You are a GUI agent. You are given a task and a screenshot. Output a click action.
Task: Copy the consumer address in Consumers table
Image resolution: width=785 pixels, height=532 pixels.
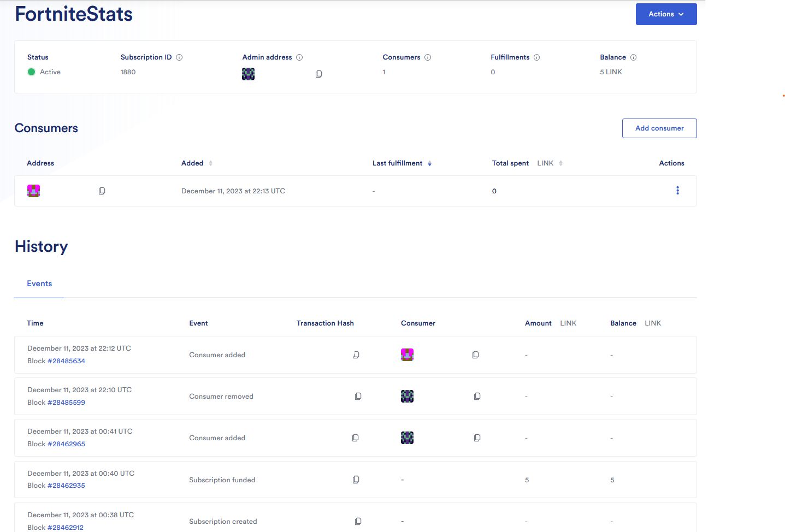click(102, 191)
